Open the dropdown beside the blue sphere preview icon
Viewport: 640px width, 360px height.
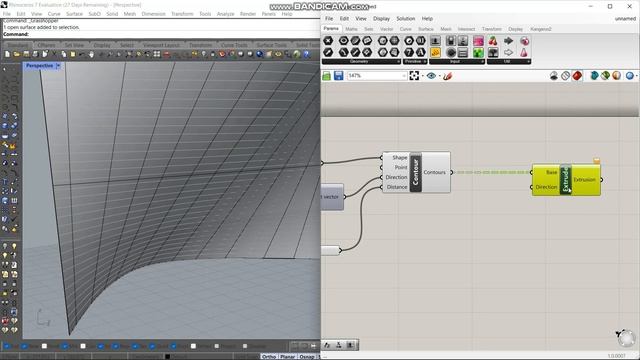[636, 76]
